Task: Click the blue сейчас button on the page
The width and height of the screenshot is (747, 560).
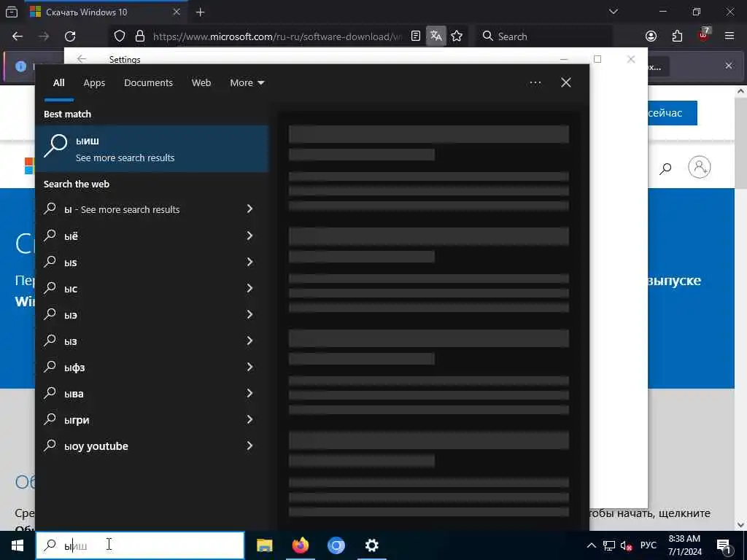Action: tap(672, 113)
